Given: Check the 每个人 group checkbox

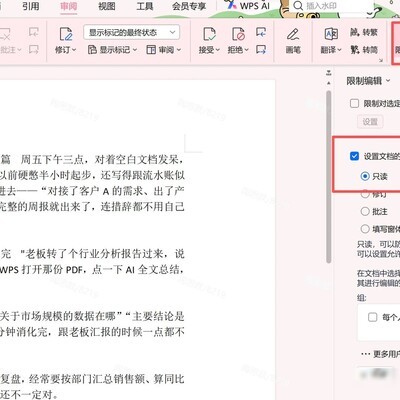Looking at the screenshot, I should [372, 317].
